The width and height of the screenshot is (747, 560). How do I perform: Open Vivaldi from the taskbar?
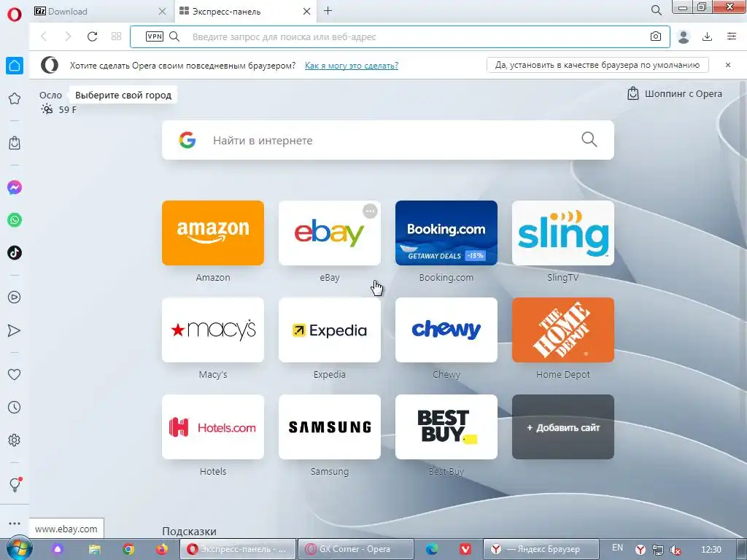[x=465, y=550]
